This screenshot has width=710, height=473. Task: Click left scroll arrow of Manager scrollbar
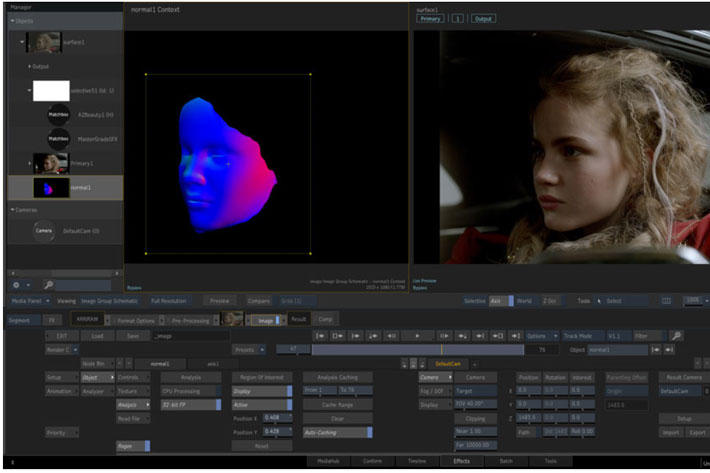pos(13,273)
